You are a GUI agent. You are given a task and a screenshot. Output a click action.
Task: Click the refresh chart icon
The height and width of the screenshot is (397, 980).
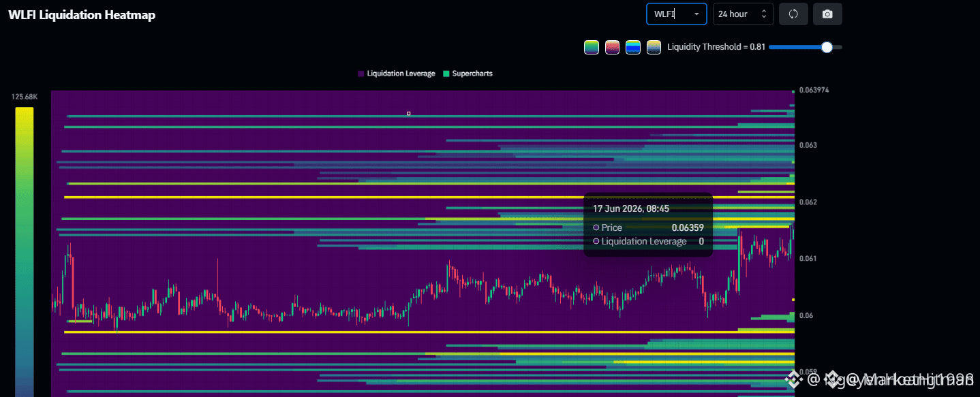pos(793,14)
